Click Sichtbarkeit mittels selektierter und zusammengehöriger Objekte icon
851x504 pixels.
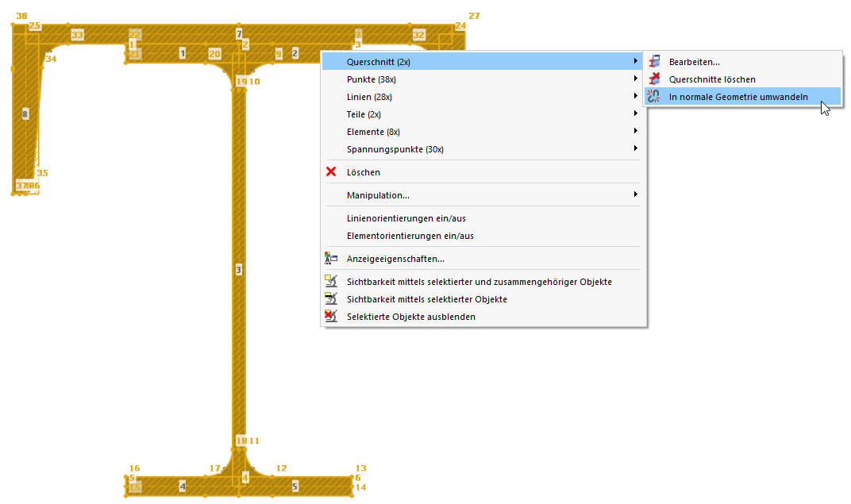click(331, 281)
